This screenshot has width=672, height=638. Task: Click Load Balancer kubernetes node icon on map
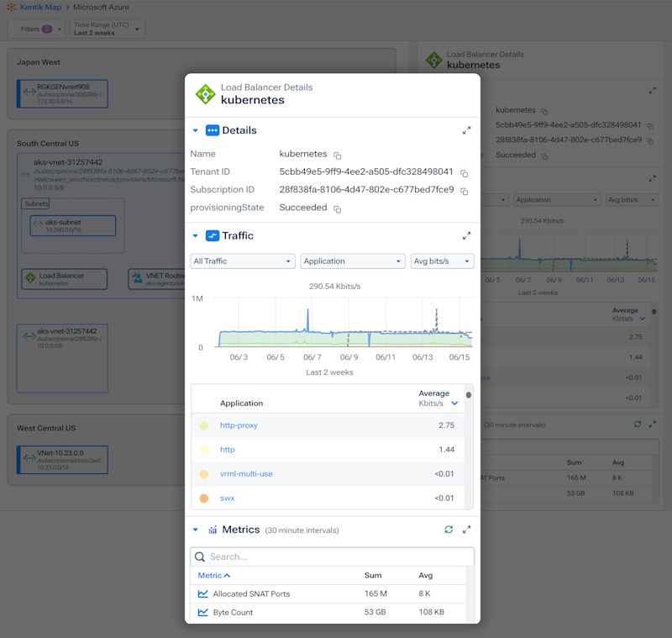click(30, 278)
